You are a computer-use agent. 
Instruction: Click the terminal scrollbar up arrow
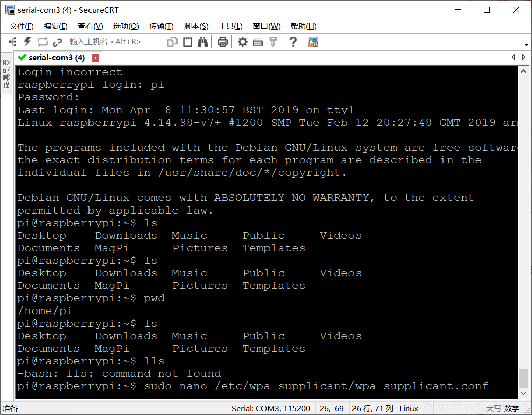coord(523,71)
